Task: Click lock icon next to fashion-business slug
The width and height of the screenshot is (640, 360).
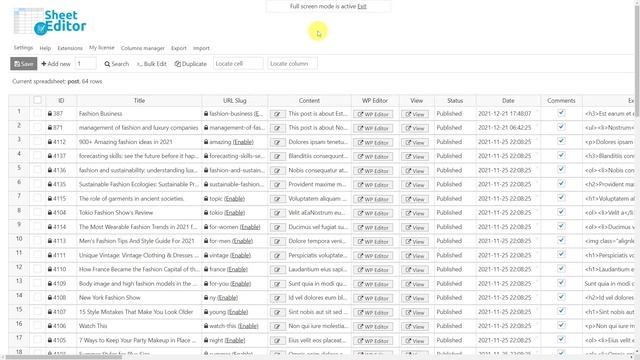Action: coord(206,113)
